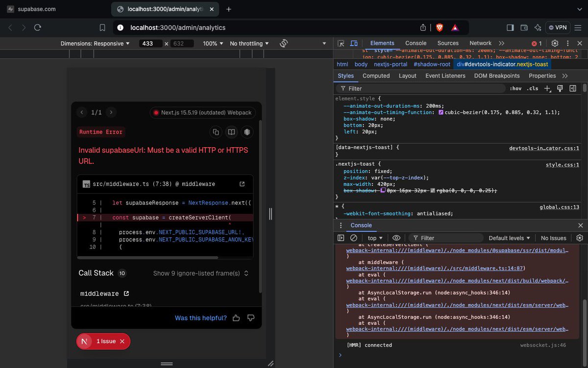588x368 pixels.
Task: Go to next error in overlay
Action: [111, 112]
